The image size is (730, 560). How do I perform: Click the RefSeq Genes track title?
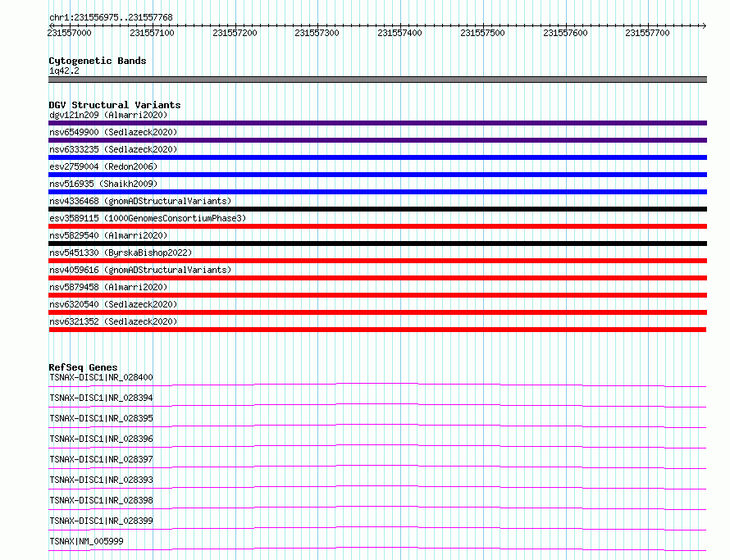83,367
